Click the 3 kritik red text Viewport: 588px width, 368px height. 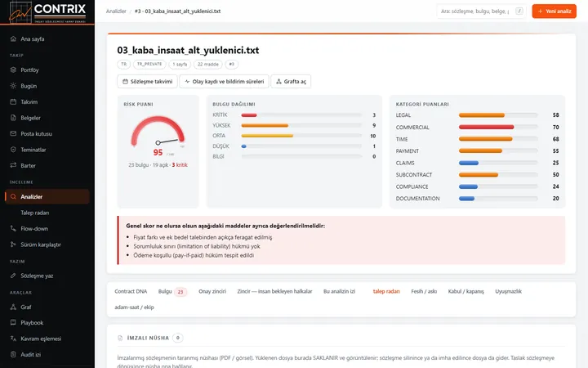tap(180, 165)
